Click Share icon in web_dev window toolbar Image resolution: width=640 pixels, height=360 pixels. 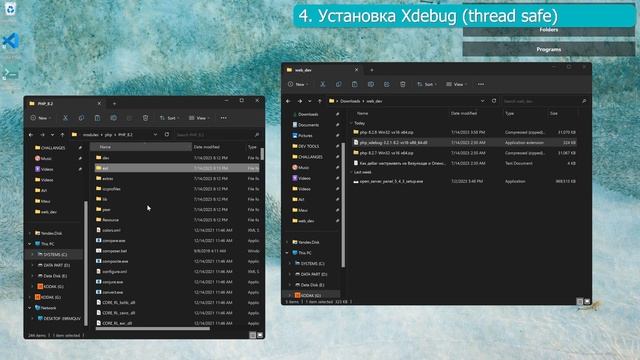pos(387,84)
